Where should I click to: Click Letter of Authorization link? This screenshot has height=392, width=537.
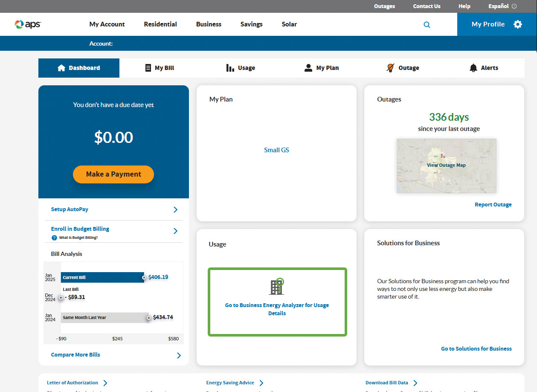73,383
